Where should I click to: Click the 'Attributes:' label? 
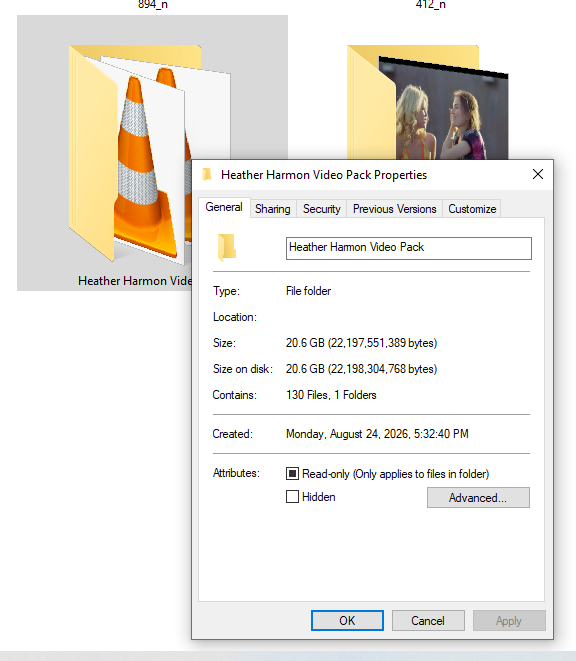236,473
